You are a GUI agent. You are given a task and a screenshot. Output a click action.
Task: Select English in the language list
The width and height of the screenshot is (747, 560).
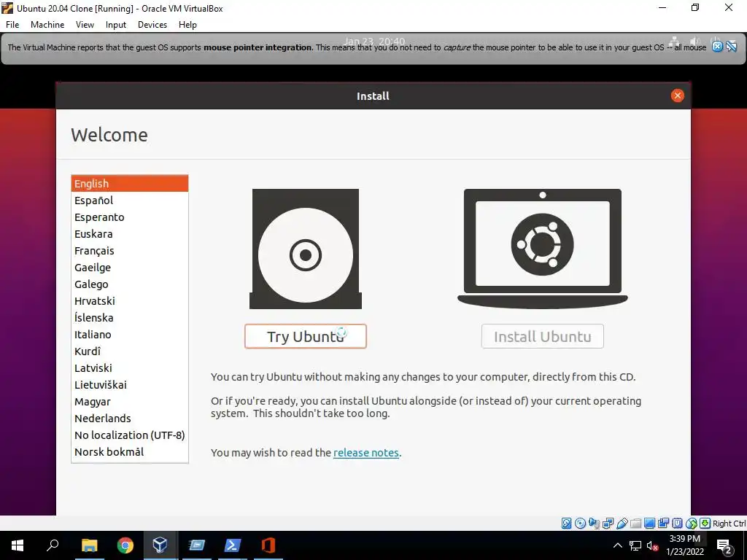click(x=130, y=183)
